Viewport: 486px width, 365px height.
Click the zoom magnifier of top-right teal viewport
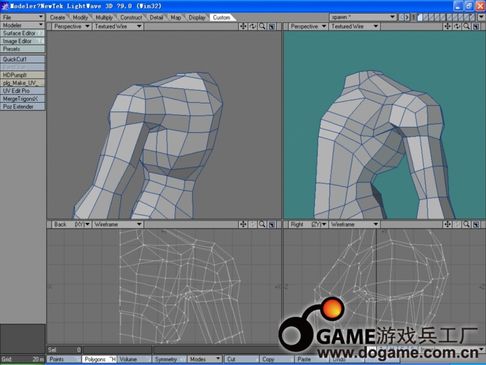tap(466, 26)
